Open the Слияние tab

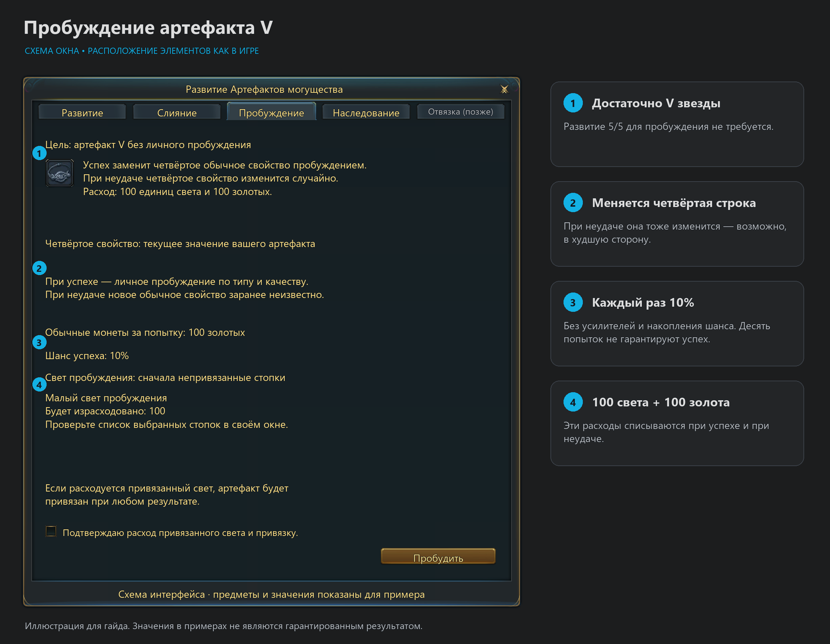pyautogui.click(x=177, y=112)
